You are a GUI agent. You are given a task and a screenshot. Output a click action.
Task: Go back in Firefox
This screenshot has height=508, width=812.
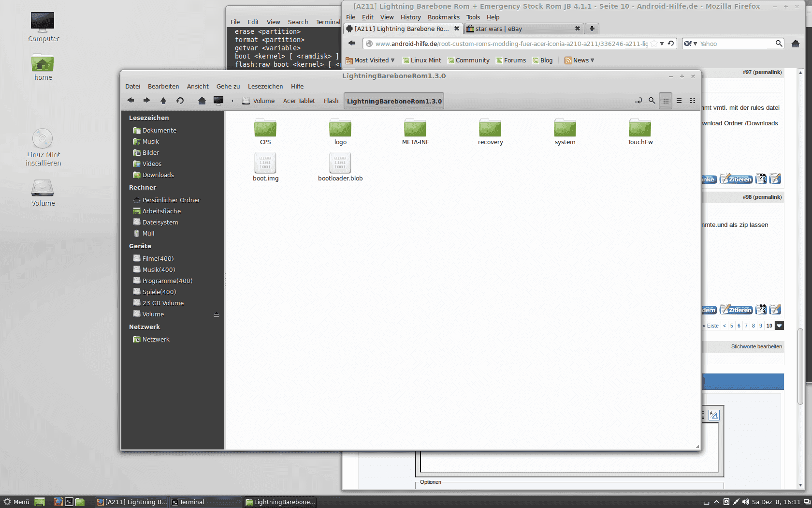(351, 43)
